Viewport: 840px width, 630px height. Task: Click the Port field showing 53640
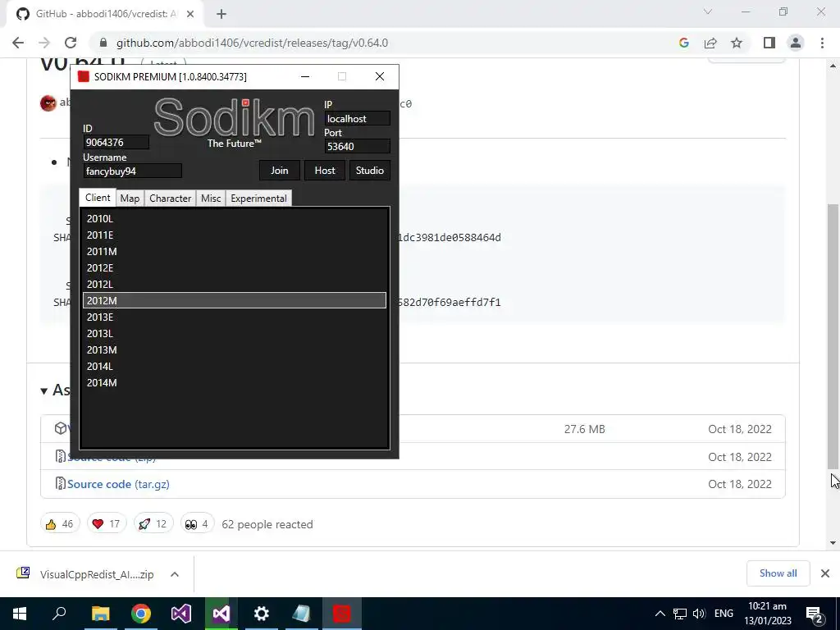(357, 146)
